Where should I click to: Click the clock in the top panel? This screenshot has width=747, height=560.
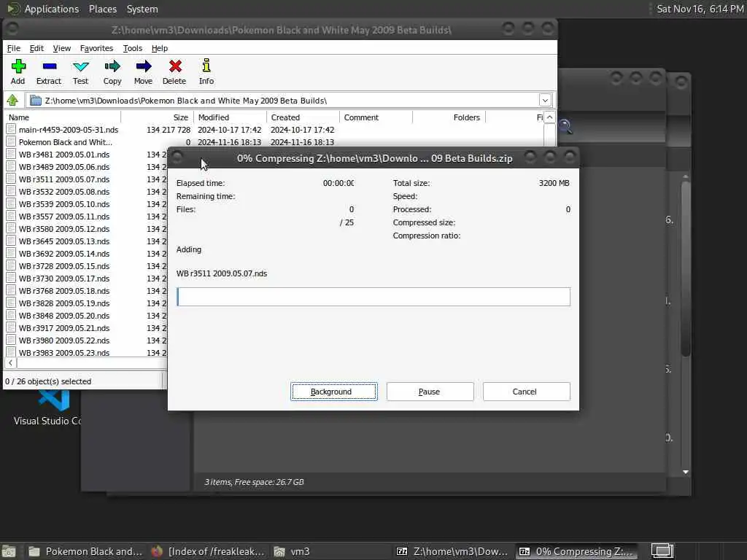[700, 9]
